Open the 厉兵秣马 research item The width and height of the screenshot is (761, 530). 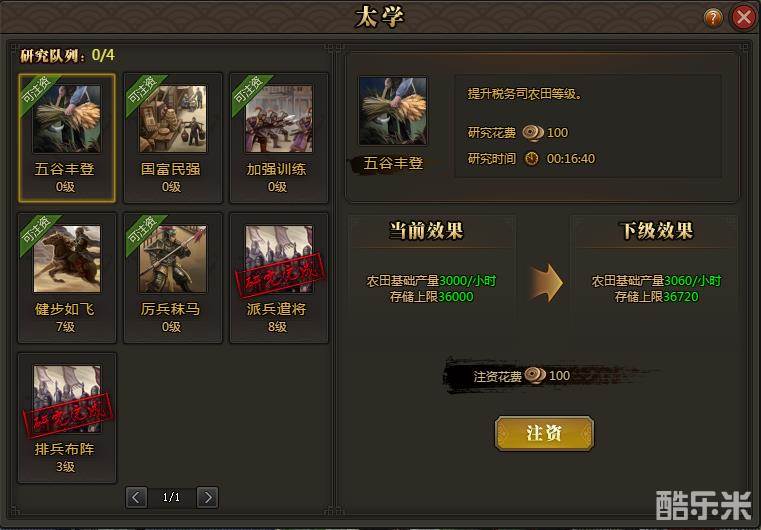click(x=173, y=278)
